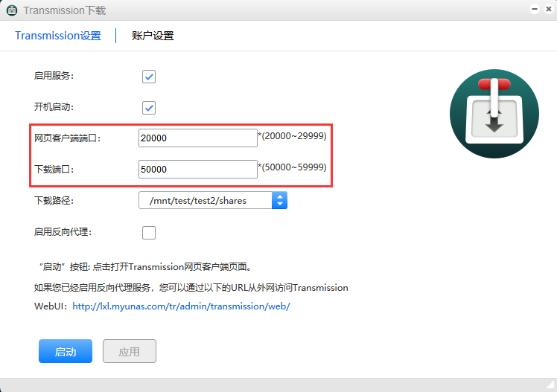Click the “启动”按钮 description line
The height and width of the screenshot is (392, 557).
tap(145, 267)
